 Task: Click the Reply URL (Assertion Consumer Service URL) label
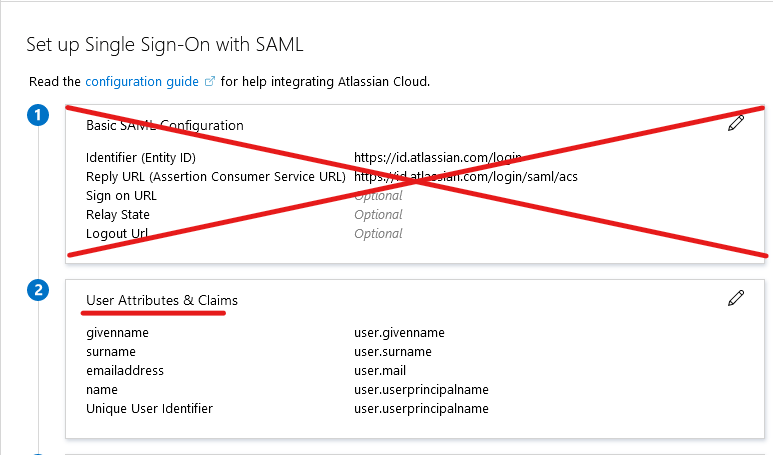point(216,177)
